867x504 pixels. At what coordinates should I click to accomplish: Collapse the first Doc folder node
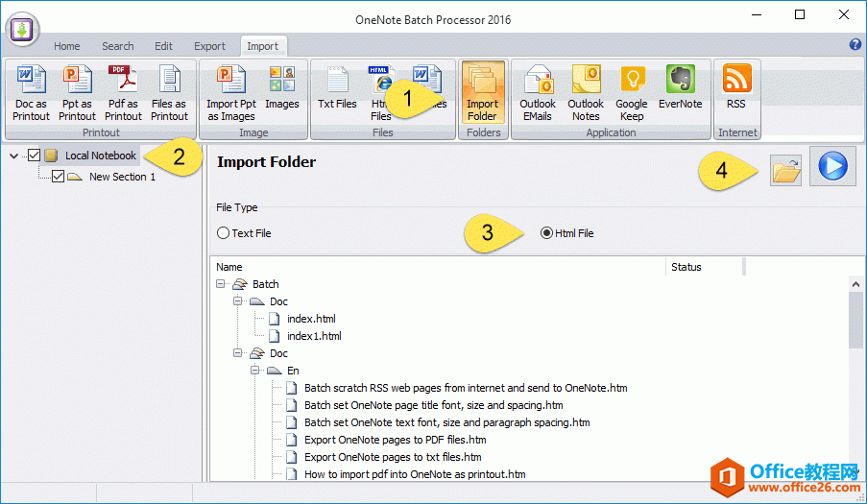click(x=238, y=301)
